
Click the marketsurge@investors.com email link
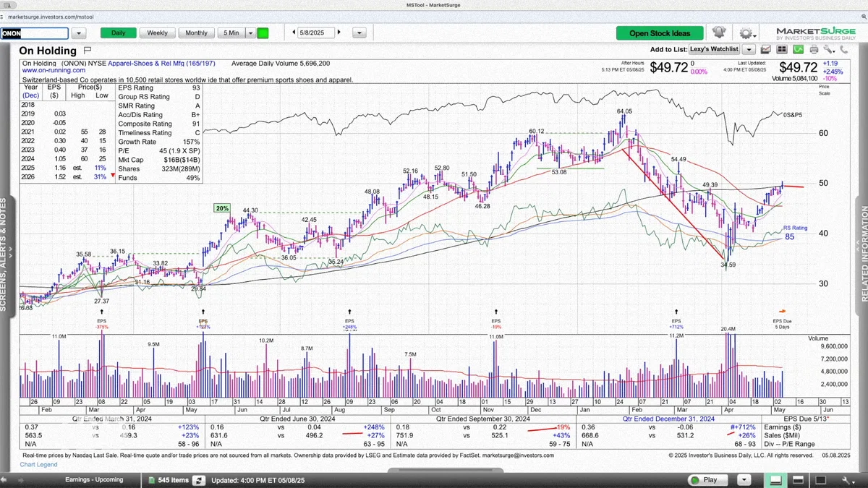point(517,455)
